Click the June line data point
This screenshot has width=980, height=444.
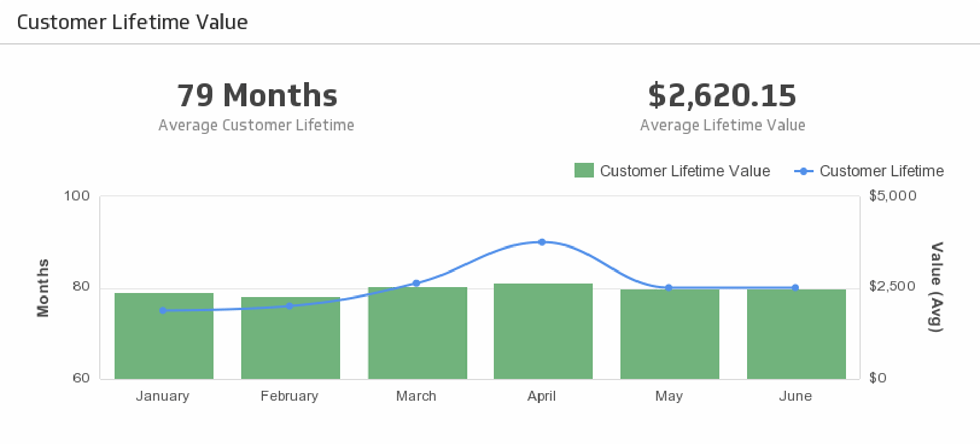(x=795, y=288)
